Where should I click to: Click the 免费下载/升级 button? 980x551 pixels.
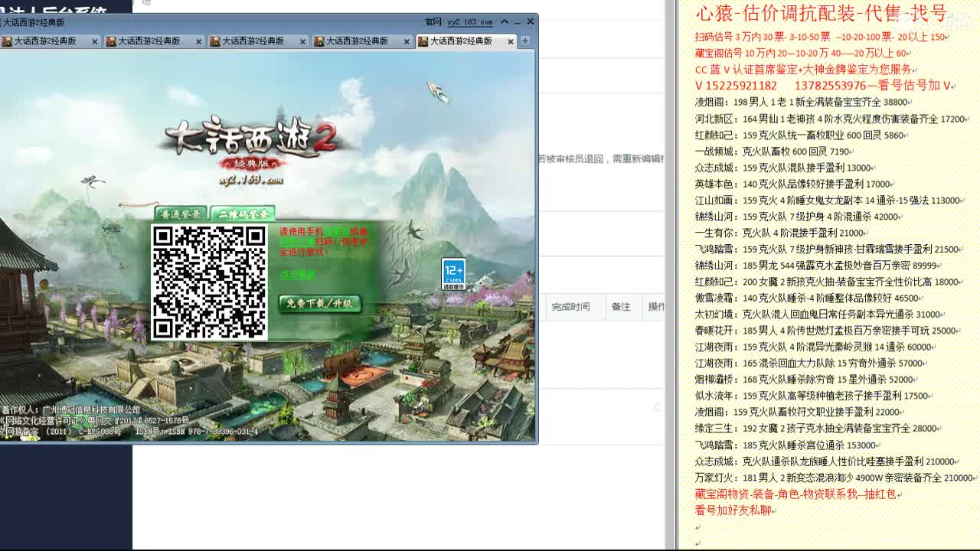click(x=318, y=303)
